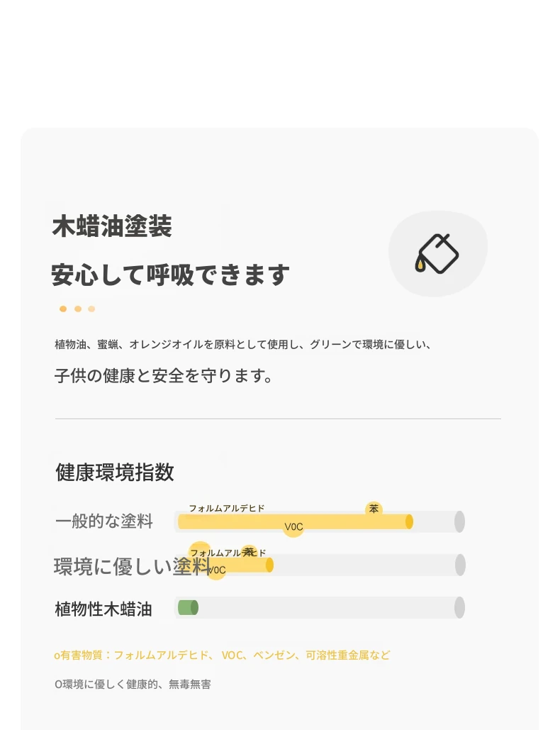560x730 pixels.
Task: Click the yellow 一般的な塗料 progress bar
Action: [340, 521]
